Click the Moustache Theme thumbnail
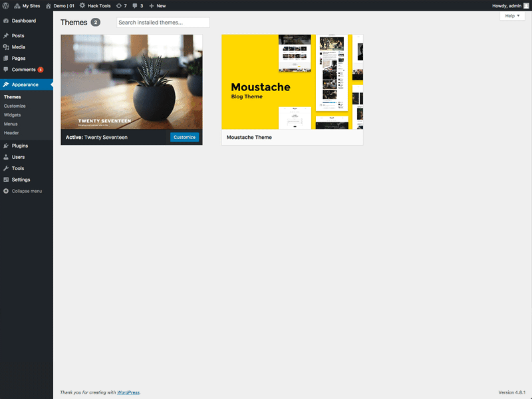This screenshot has height=399, width=532. pyautogui.click(x=292, y=82)
